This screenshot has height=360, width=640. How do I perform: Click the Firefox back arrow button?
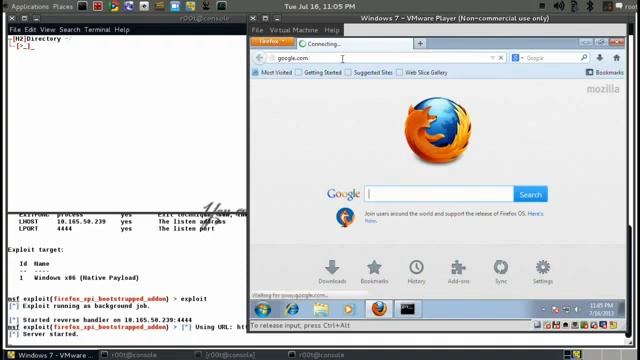[259, 58]
